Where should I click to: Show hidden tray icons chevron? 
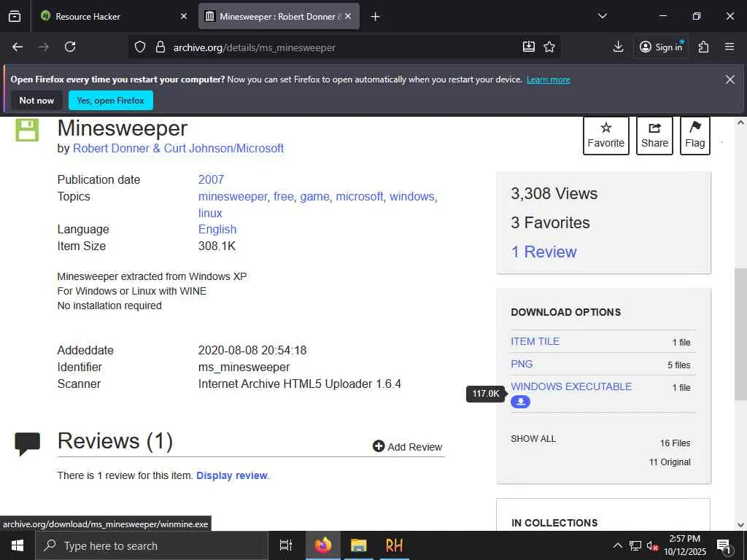point(617,545)
